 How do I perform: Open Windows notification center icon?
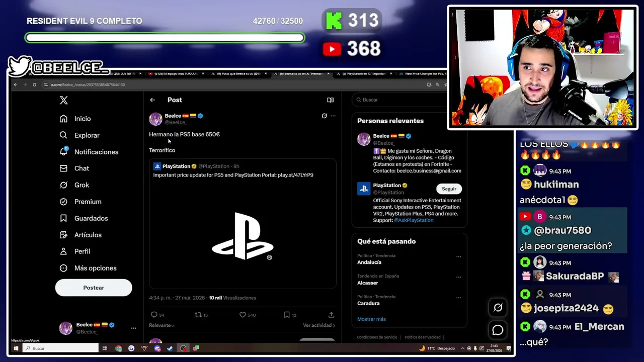pyautogui.click(x=509, y=348)
